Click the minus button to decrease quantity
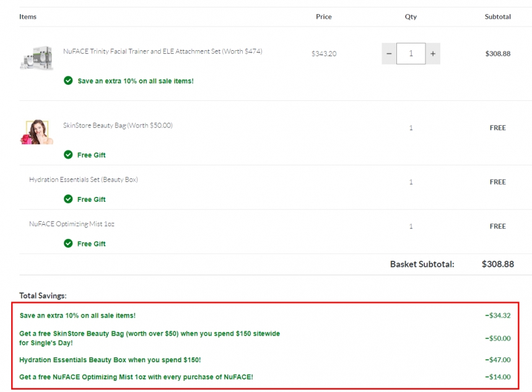This screenshot has width=532, height=392. click(389, 54)
